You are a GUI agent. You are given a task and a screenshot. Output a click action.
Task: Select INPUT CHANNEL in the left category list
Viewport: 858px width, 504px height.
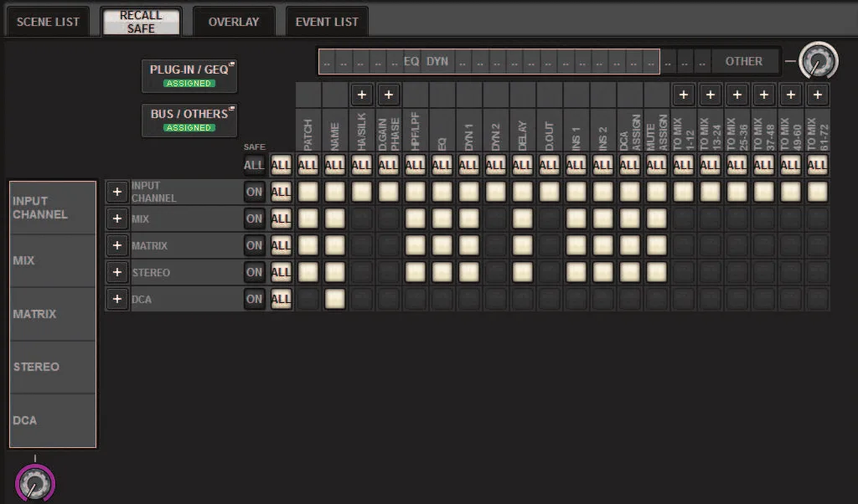pos(53,208)
